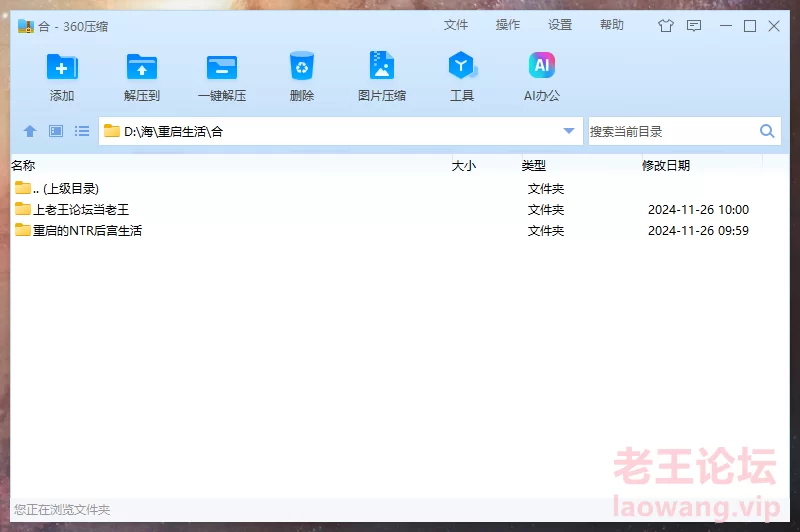This screenshot has height=532, width=800.
Task: Open the 操作 menu
Action: click(508, 25)
